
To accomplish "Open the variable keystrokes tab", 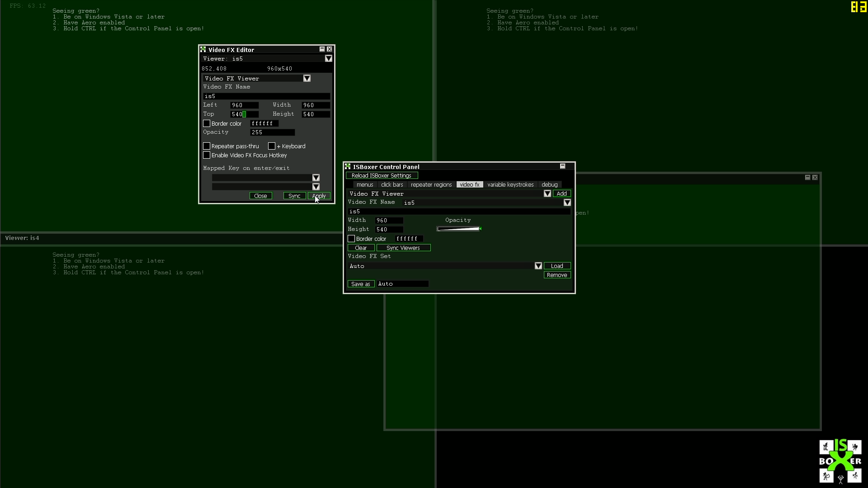I will point(510,184).
